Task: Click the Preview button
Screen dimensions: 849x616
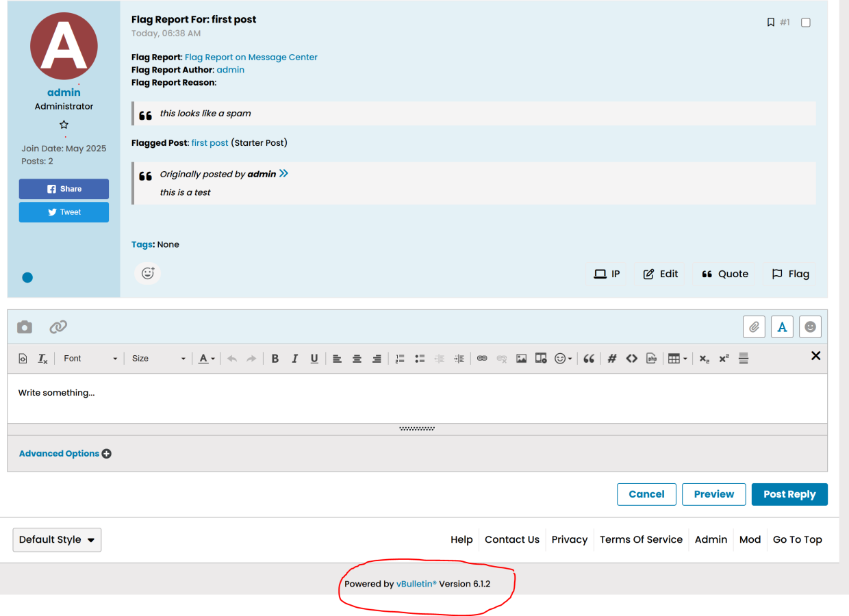Action: pos(713,494)
